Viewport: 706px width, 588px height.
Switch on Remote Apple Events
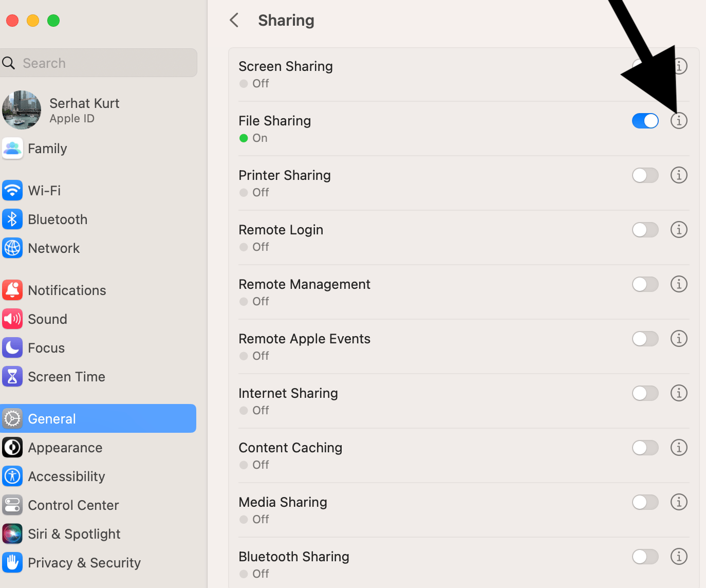(645, 339)
